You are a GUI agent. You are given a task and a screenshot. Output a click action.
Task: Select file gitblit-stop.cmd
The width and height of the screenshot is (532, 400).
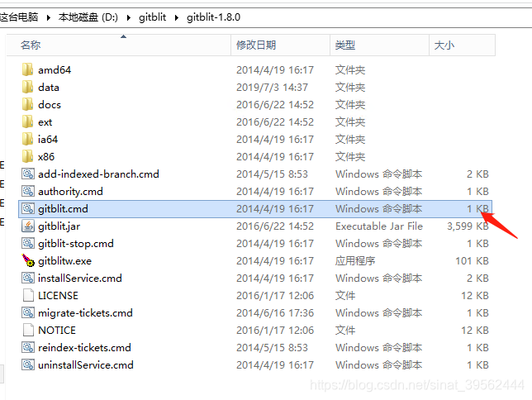tap(76, 243)
